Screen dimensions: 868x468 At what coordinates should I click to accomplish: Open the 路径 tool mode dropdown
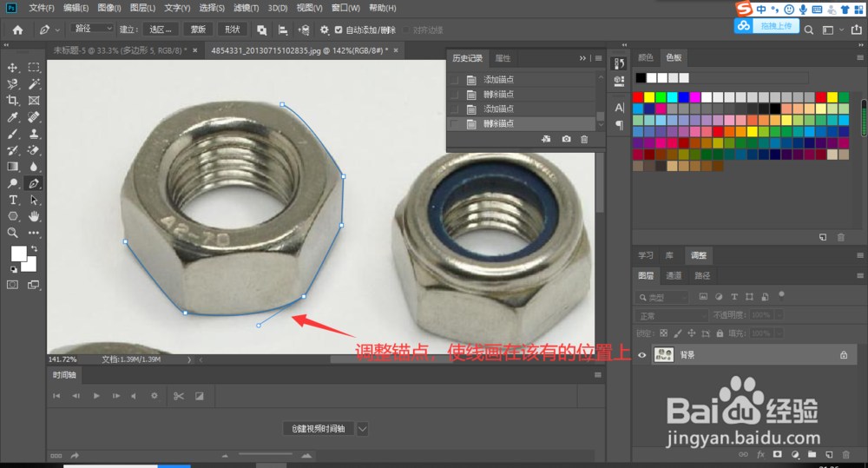(93, 29)
